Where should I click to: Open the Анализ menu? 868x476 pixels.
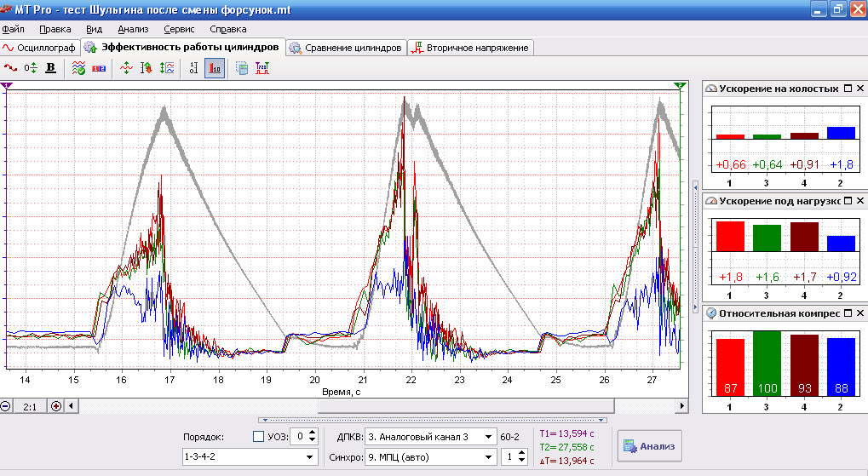click(133, 29)
